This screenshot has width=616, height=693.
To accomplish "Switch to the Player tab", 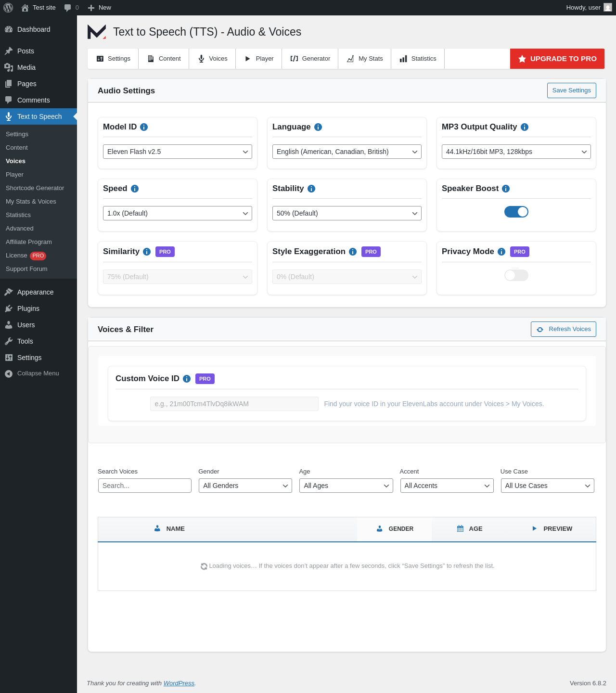I will click(x=259, y=59).
